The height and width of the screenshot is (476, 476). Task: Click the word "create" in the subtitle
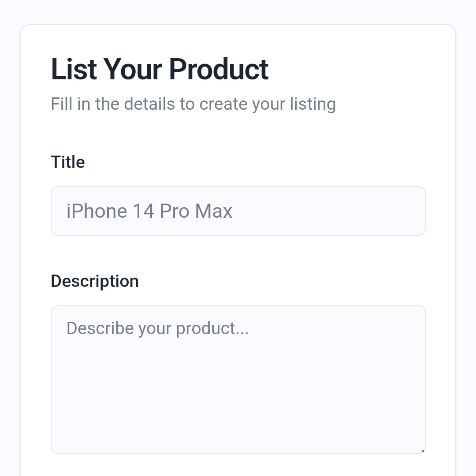(x=224, y=104)
